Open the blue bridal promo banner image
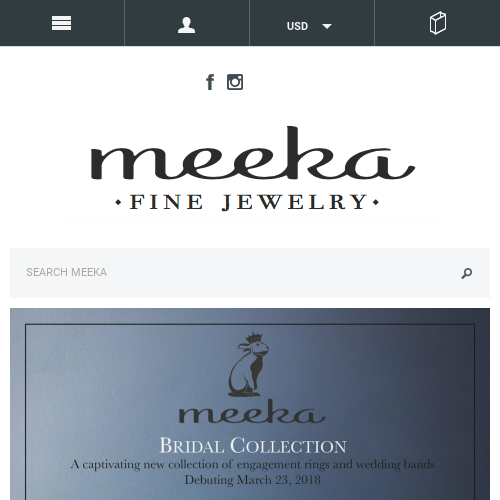This screenshot has width=500, height=500. pyautogui.click(x=250, y=404)
